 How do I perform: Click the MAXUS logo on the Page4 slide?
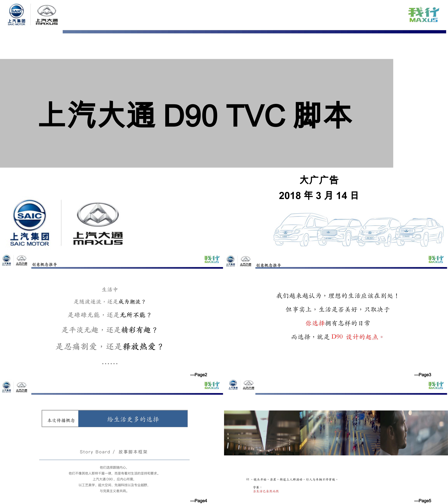pyautogui.click(x=21, y=387)
